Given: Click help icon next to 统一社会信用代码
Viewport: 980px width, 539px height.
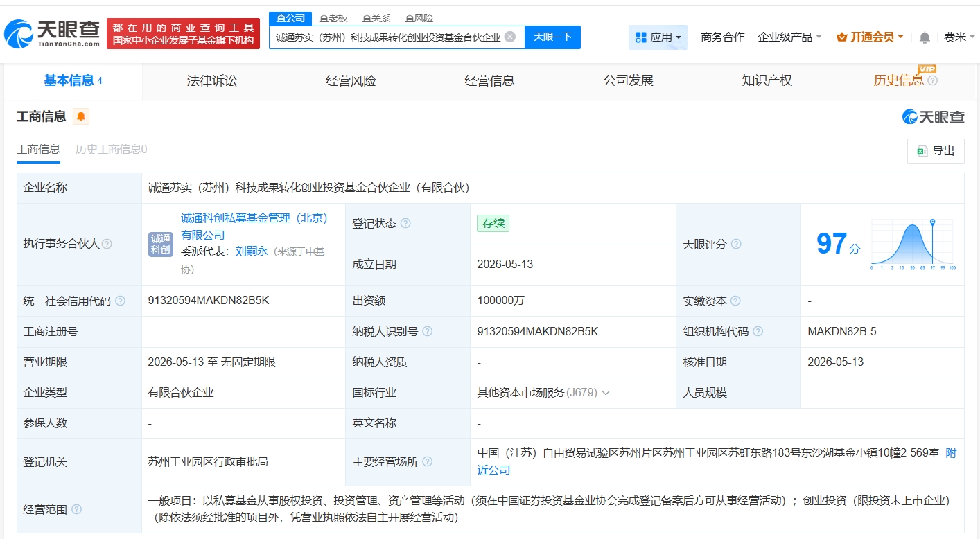Looking at the screenshot, I should [121, 301].
